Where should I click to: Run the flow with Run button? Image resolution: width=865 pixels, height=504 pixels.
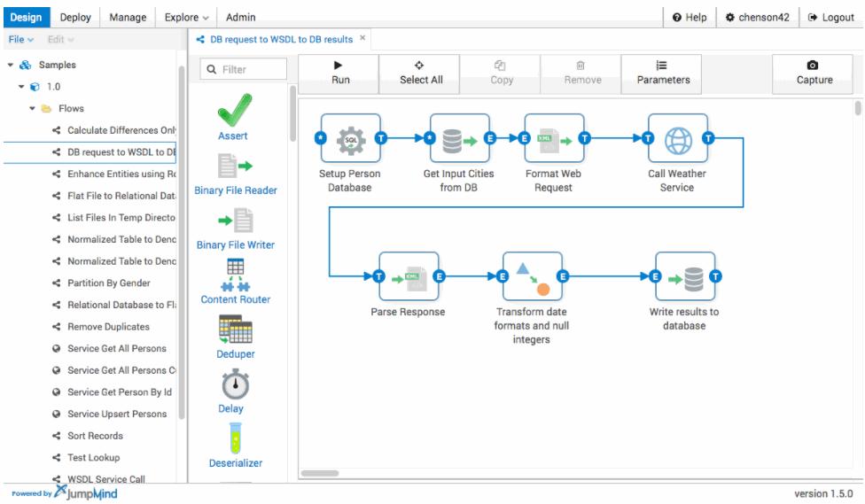point(339,74)
